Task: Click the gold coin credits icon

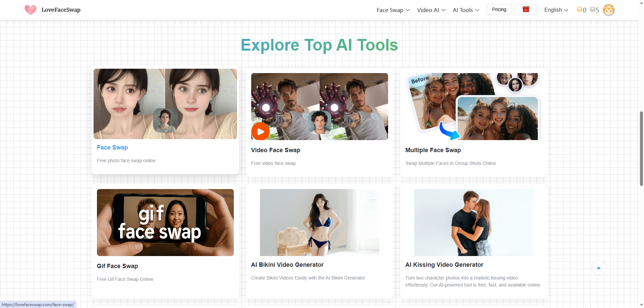Action: [579, 10]
